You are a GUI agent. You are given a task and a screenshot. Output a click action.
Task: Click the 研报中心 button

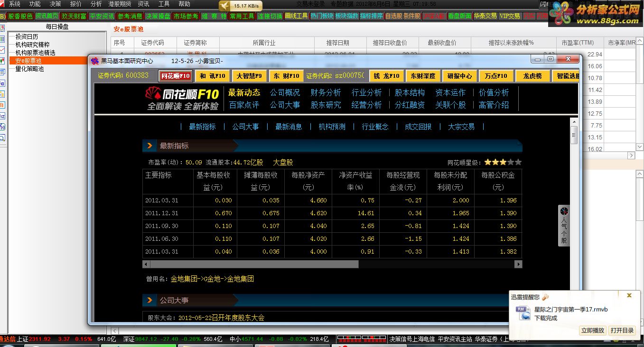(460, 76)
